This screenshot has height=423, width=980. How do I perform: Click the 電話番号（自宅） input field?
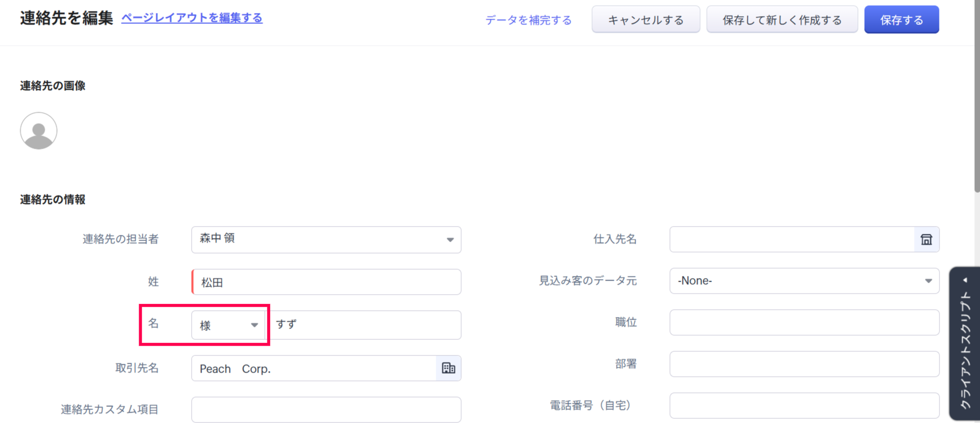click(x=803, y=405)
